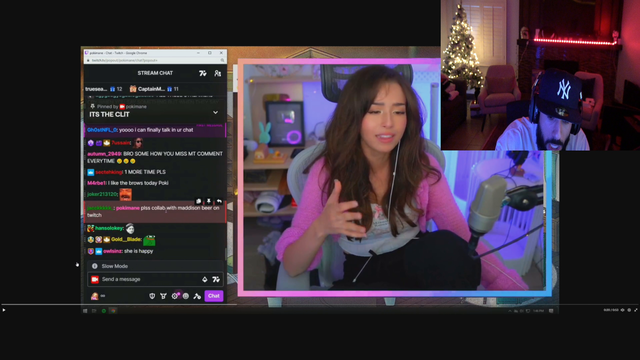Collapse the pinned message chevron
The height and width of the screenshot is (360, 640).
pyautogui.click(x=215, y=113)
